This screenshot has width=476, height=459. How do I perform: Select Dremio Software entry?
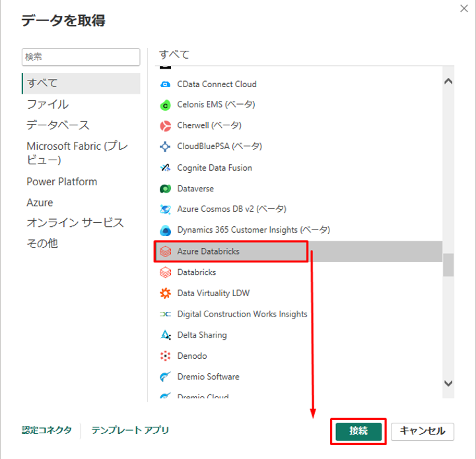208,377
